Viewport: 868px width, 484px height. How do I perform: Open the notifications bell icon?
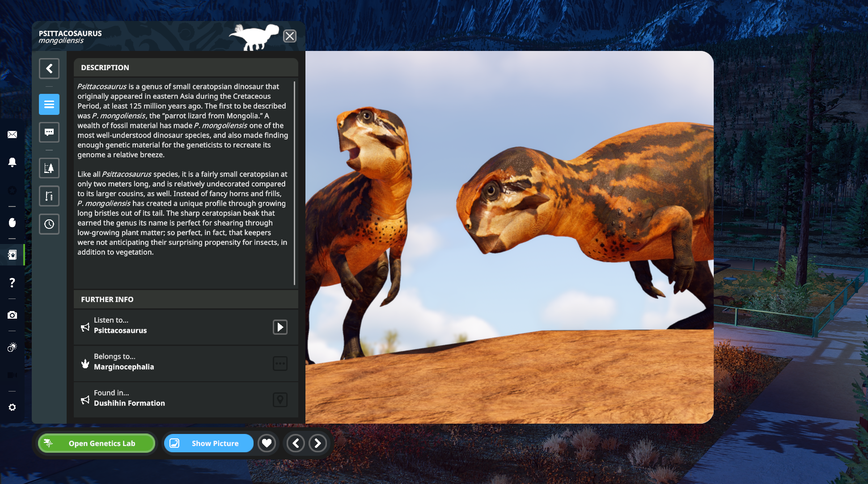click(x=12, y=162)
